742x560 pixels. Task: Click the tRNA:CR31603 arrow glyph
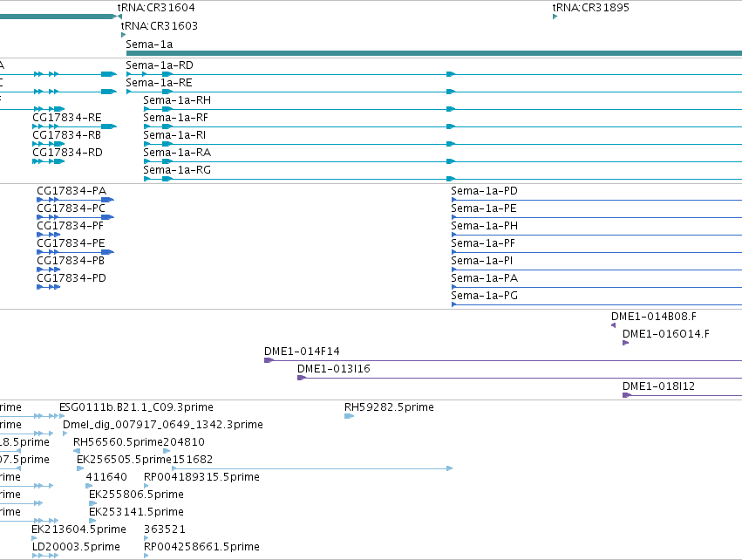(124, 35)
